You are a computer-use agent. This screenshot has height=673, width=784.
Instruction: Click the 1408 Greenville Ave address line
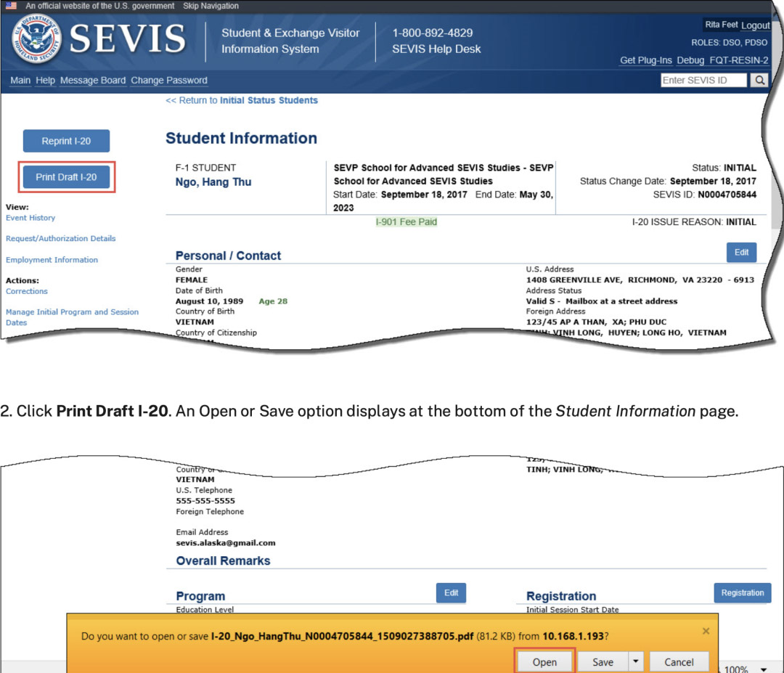click(x=640, y=280)
